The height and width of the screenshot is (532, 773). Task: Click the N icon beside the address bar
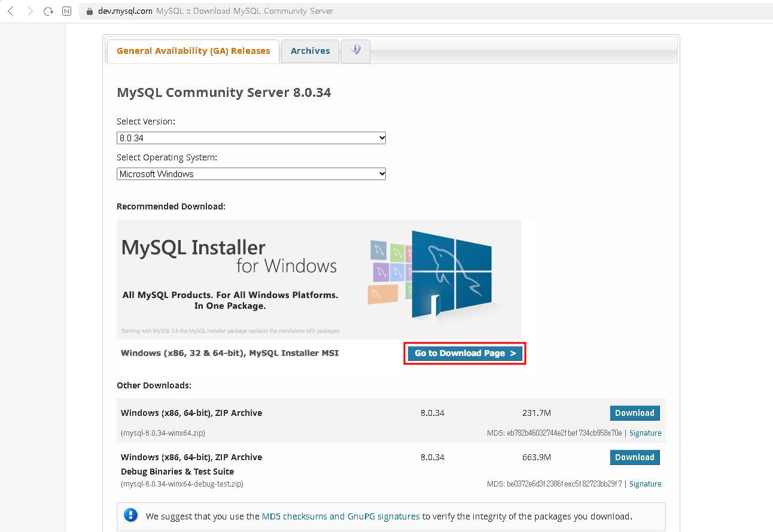pos(67,11)
